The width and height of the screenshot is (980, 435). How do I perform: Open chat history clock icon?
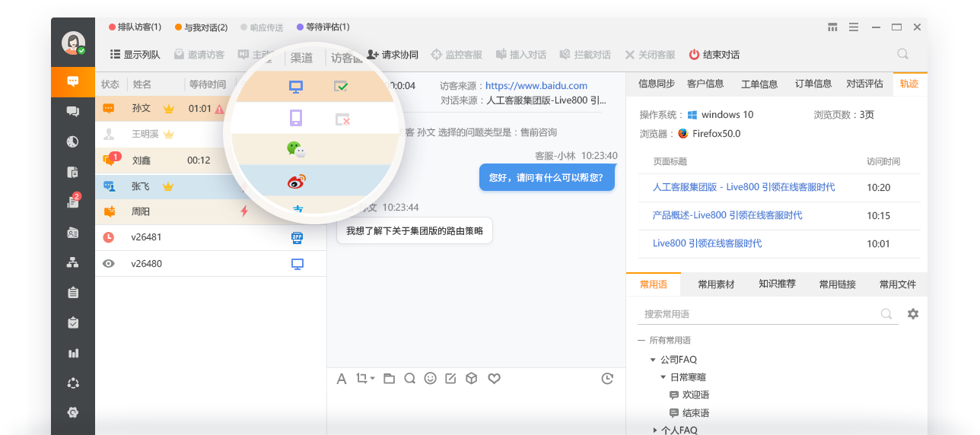(x=606, y=378)
